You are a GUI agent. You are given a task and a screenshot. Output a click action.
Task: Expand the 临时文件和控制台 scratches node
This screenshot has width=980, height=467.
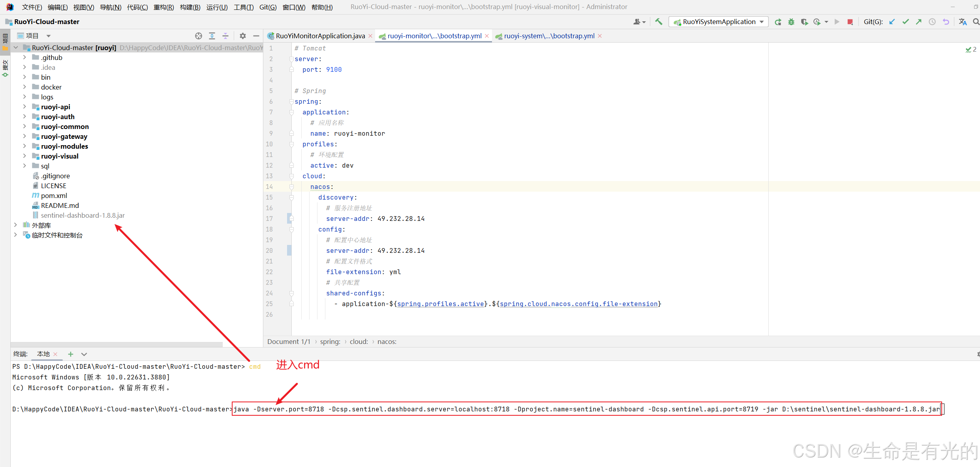(15, 235)
